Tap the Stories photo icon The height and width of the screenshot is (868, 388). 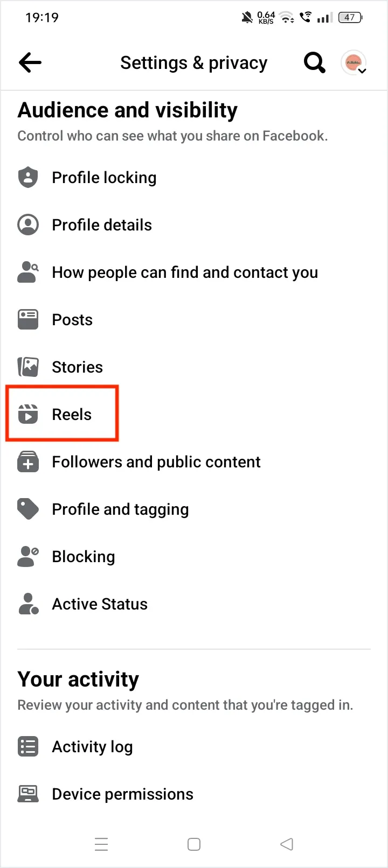pyautogui.click(x=28, y=367)
